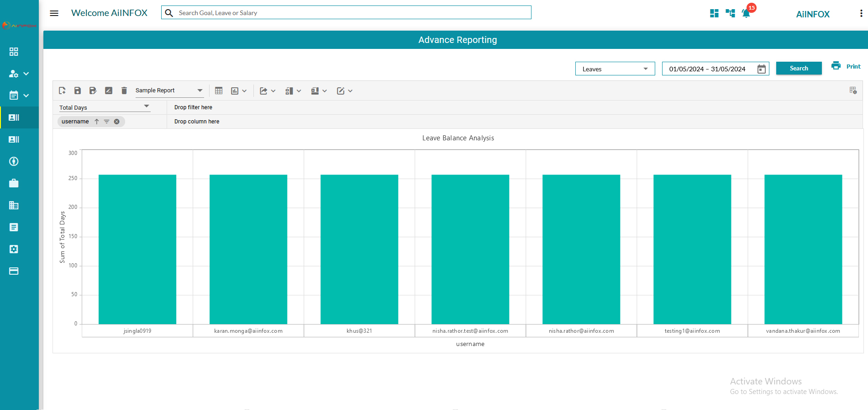The height and width of the screenshot is (410, 868).
Task: Open the gear box settings sidebar icon
Action: 14,249
